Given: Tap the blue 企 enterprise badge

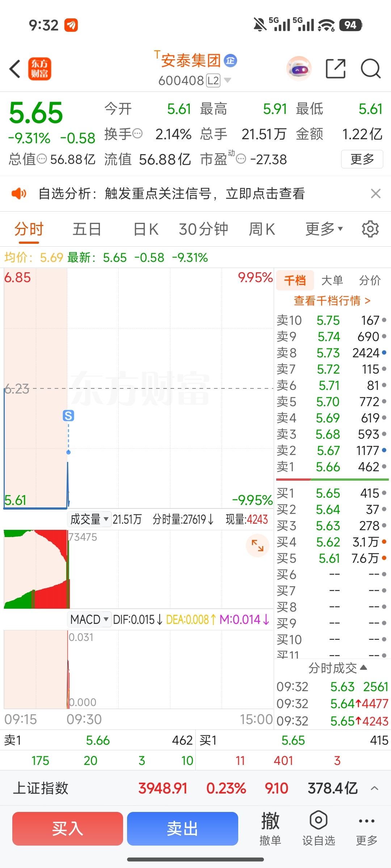Looking at the screenshot, I should pos(231,60).
